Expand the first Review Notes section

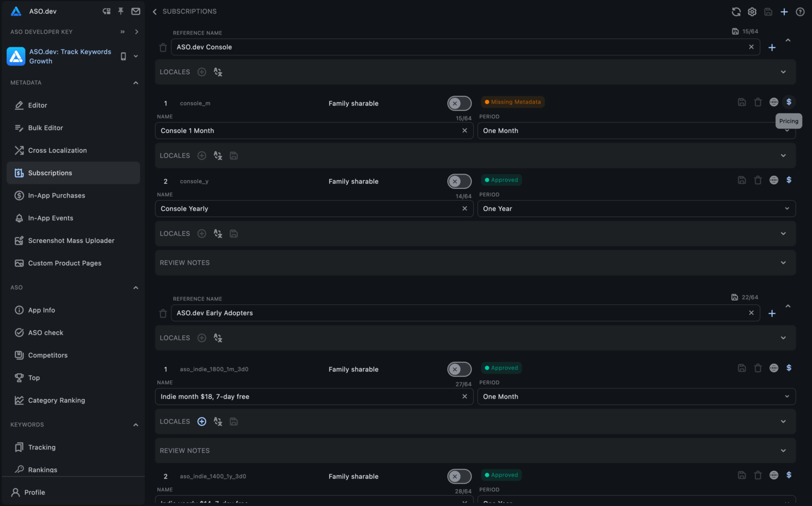pos(475,263)
